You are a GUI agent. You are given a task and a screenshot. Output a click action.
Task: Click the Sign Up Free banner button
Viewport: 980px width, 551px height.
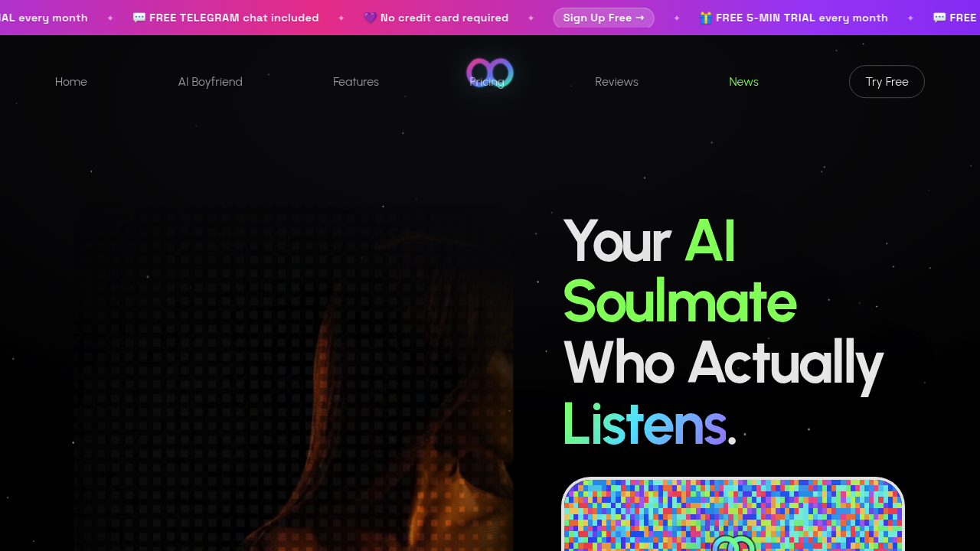pos(604,18)
